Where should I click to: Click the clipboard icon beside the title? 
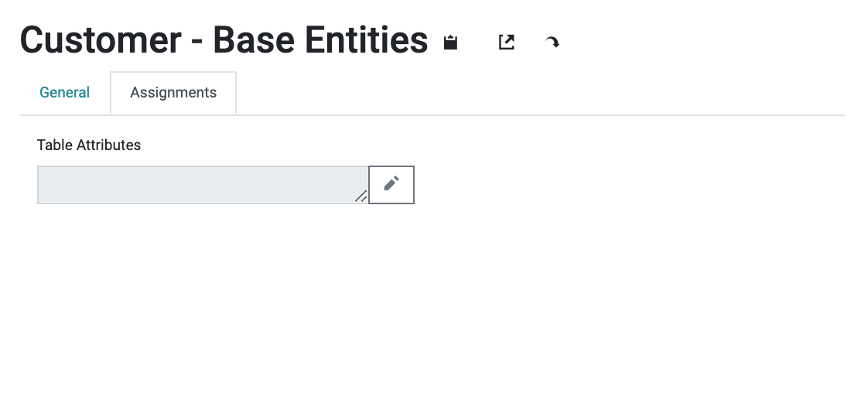tap(450, 42)
